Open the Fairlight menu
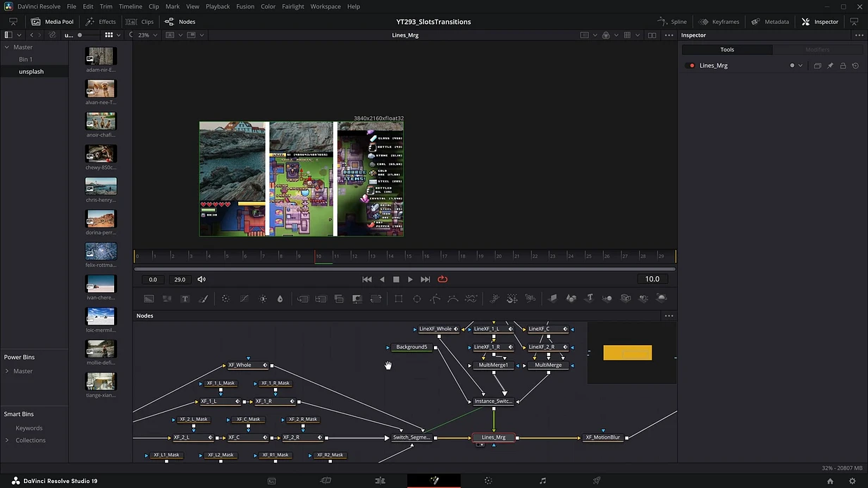Image resolution: width=868 pixels, height=488 pixels. (x=293, y=6)
